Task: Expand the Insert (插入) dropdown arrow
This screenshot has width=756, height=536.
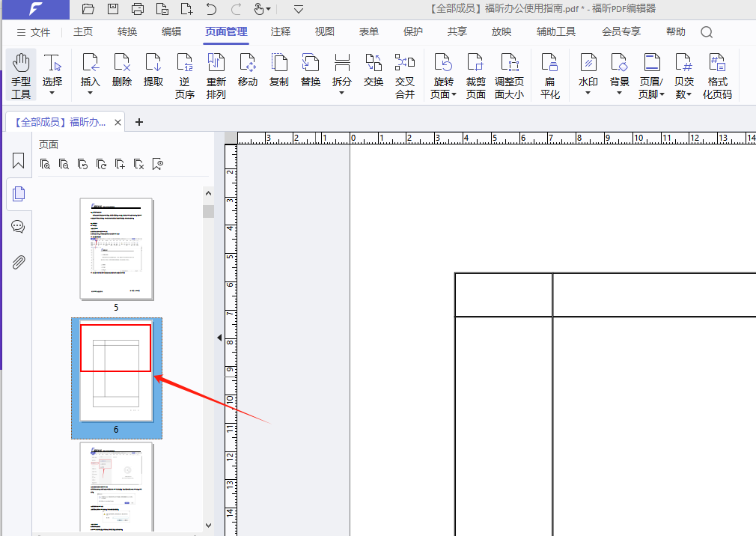Action: point(91,94)
